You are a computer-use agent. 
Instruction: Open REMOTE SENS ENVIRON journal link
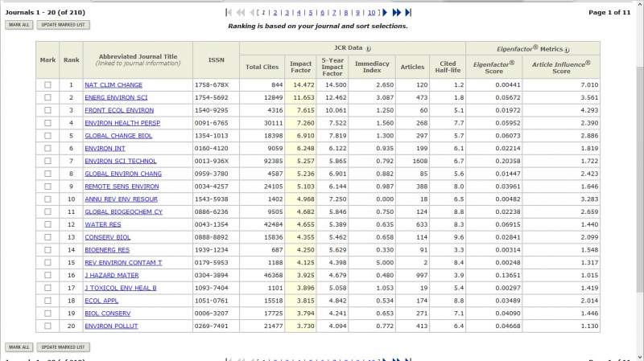122,187
